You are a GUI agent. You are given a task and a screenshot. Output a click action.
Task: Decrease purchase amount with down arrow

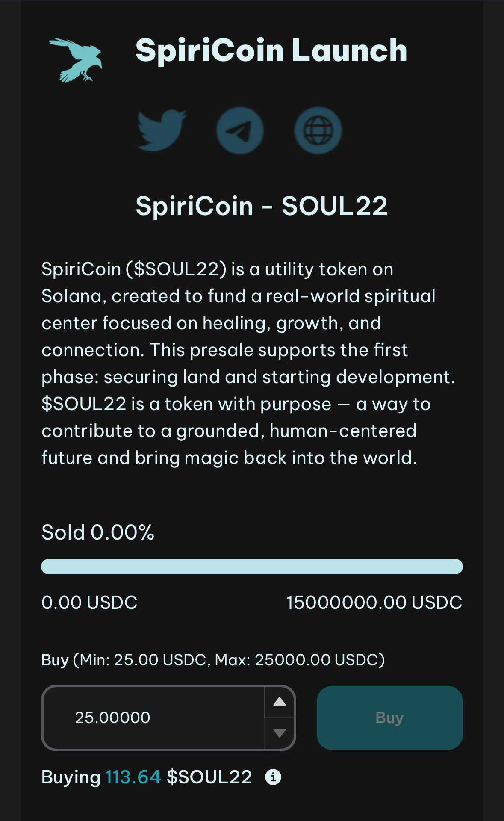tap(280, 733)
